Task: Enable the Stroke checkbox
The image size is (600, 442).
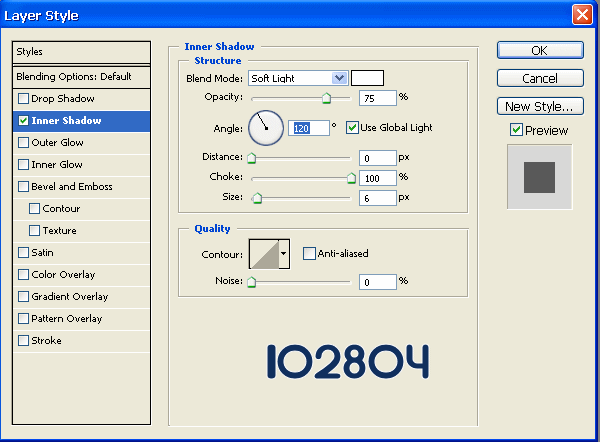Action: click(23, 341)
